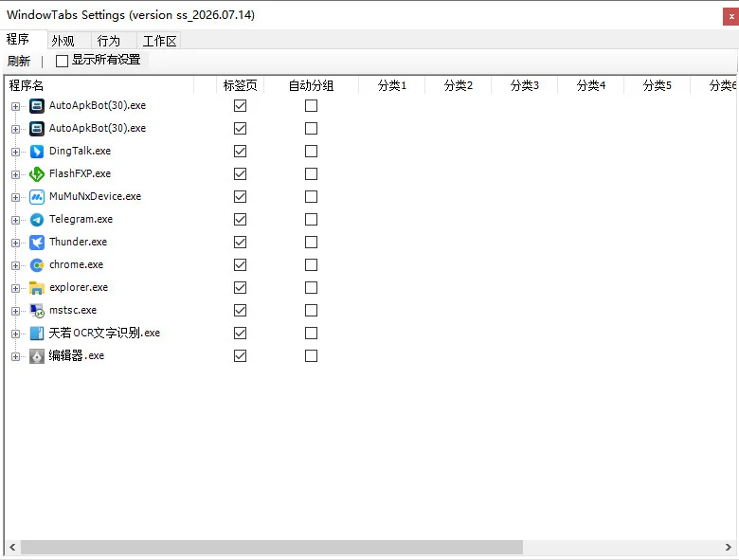Click the 程序名 column header
Image resolution: width=739 pixels, height=560 pixels.
click(x=99, y=85)
